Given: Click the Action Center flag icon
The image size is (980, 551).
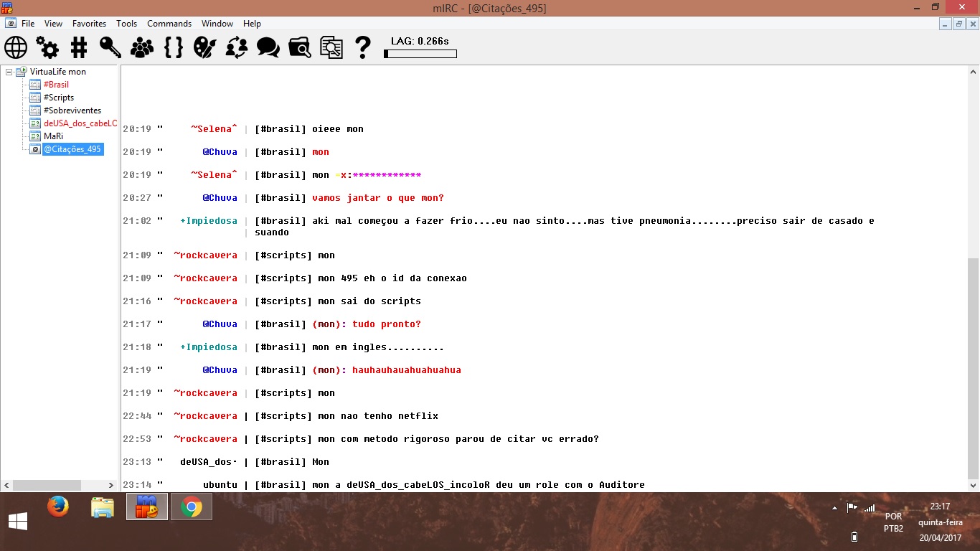Looking at the screenshot, I should (x=852, y=507).
